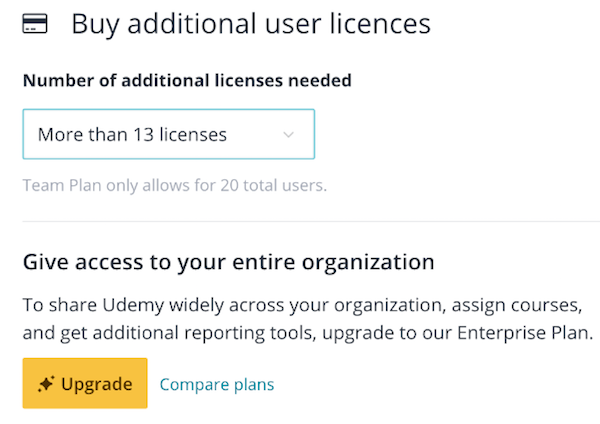Click the sparkle icon on the Upgrade button

tap(46, 384)
